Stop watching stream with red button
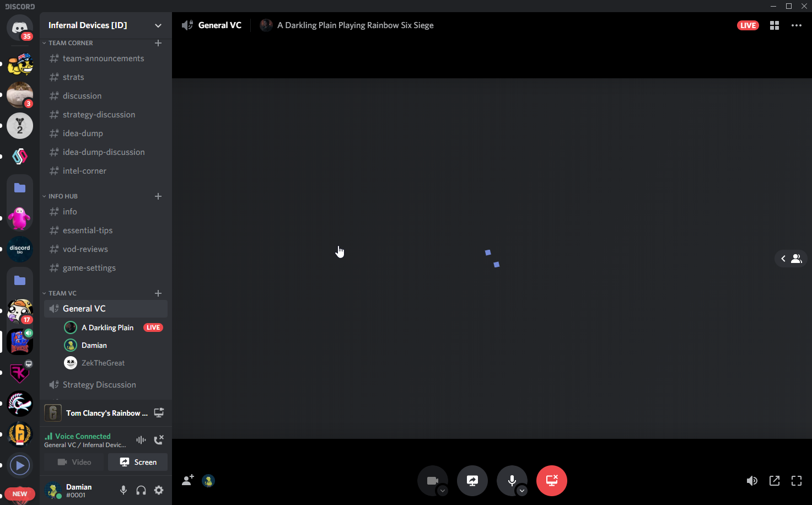Screen dimensions: 812x505 pos(551,480)
